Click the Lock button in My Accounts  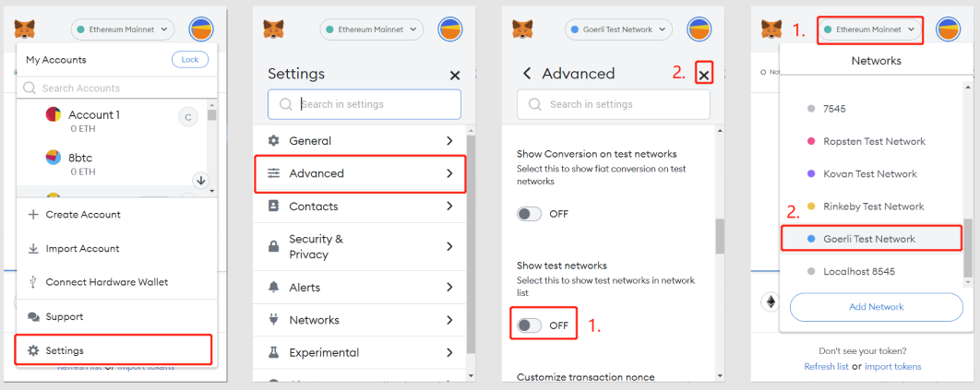pos(190,60)
